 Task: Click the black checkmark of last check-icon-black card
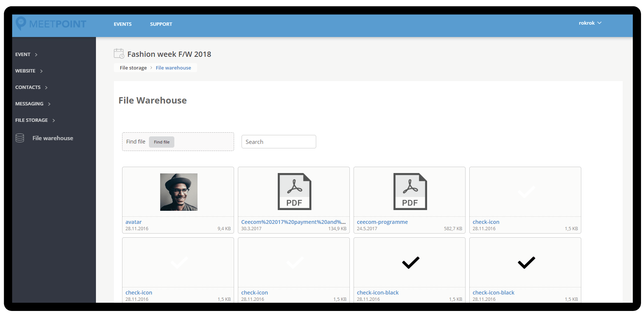pyautogui.click(x=526, y=263)
